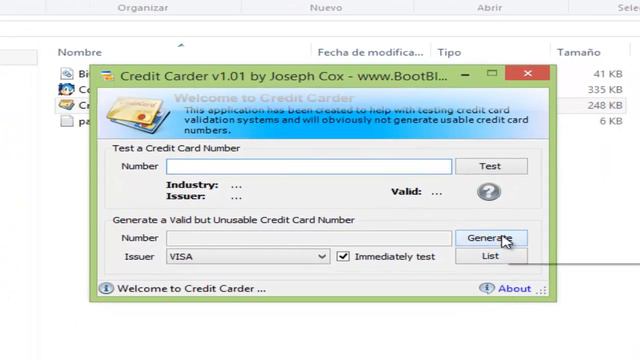Click the 6 KB size cell
640x360 pixels.
611,121
